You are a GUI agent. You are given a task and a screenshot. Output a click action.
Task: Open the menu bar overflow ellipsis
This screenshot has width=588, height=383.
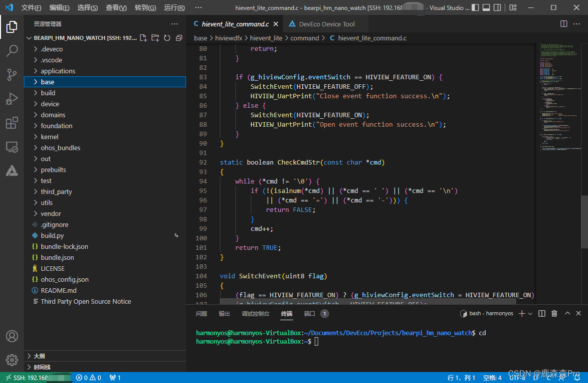pyautogui.click(x=198, y=7)
